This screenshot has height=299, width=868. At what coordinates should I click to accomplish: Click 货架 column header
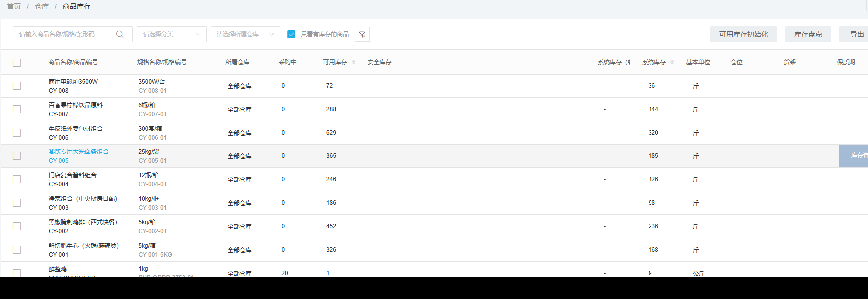[790, 62]
